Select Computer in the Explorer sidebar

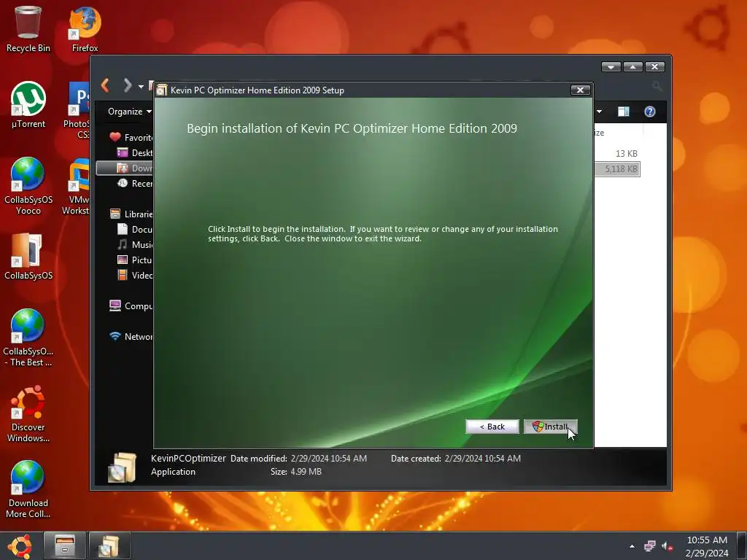pos(131,306)
